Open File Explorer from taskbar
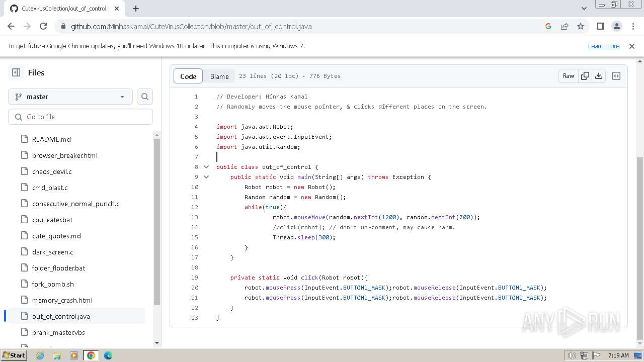 57,355
